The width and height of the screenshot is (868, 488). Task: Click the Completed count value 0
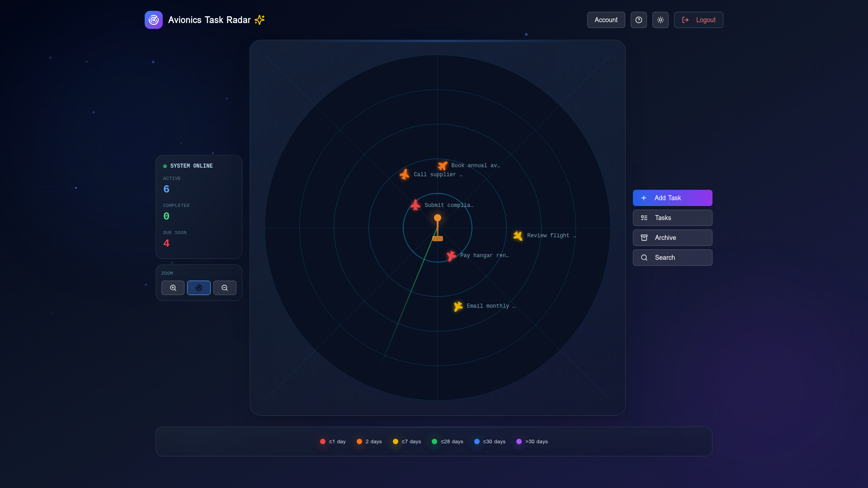coord(166,216)
